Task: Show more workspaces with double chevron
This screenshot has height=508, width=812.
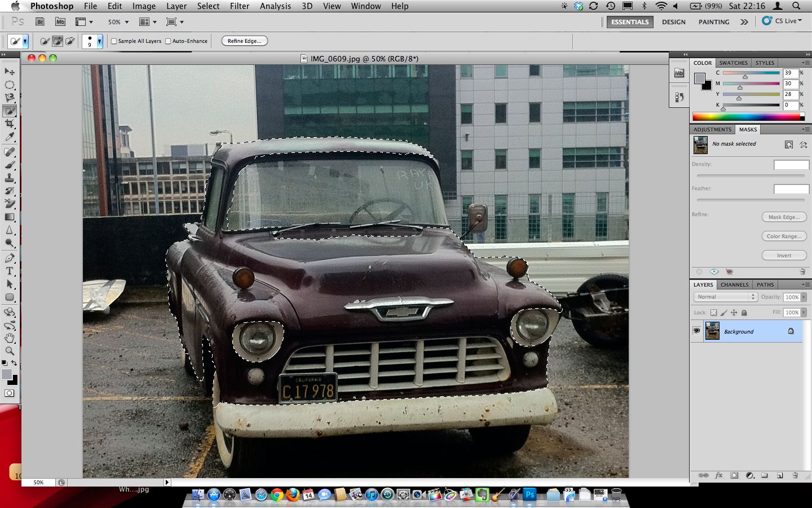Action: click(x=744, y=22)
